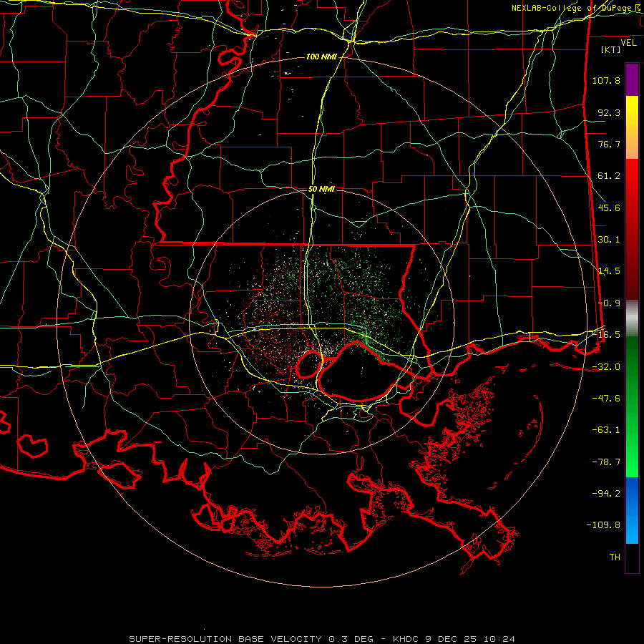Click the 76.7 velocity scale value
644x644 pixels.
point(609,144)
